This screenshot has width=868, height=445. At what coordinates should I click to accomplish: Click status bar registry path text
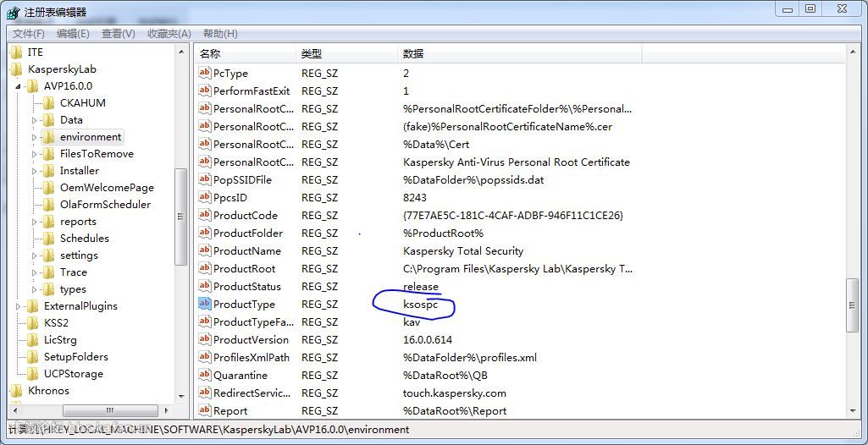click(x=210, y=429)
